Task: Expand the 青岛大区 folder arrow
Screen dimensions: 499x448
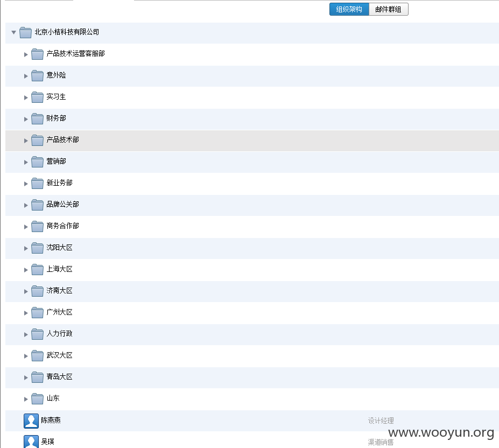Action: tap(26, 377)
